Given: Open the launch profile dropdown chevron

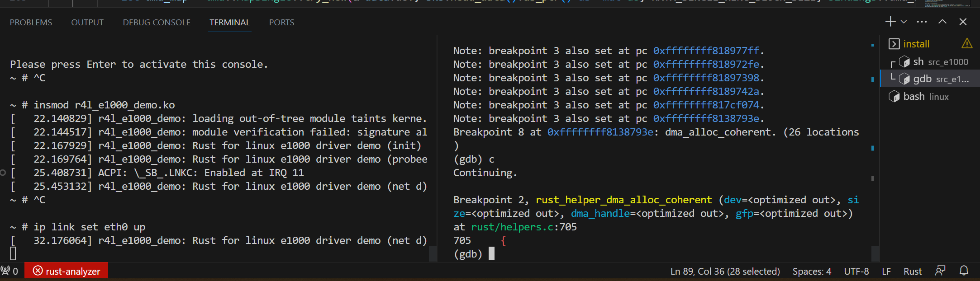Looking at the screenshot, I should coord(904,22).
